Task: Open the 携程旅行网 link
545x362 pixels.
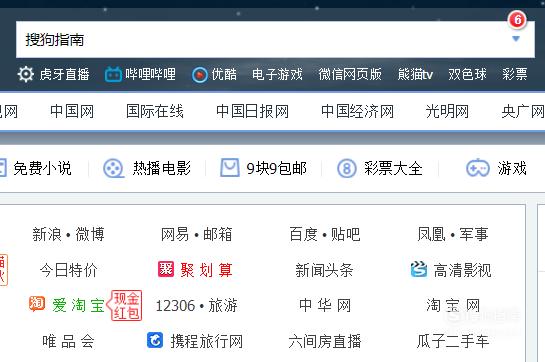Action: click(207, 341)
